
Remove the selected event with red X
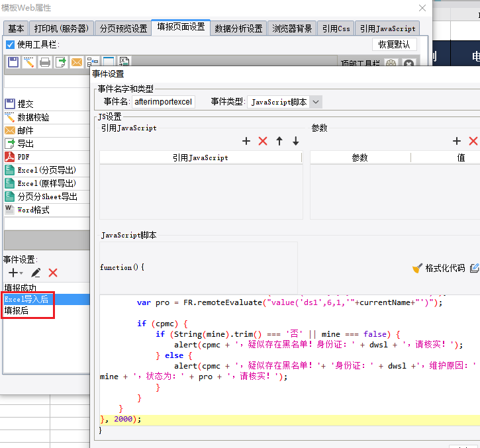pos(53,273)
